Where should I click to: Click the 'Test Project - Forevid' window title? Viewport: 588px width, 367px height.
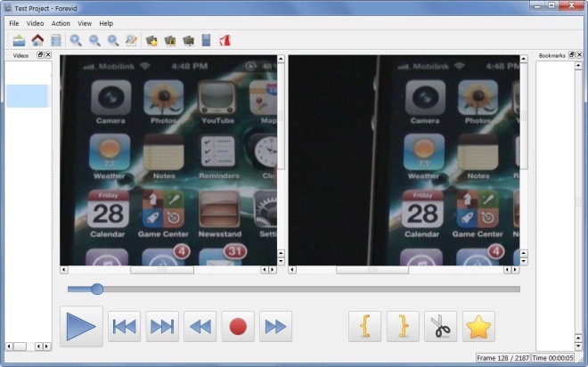click(x=45, y=8)
